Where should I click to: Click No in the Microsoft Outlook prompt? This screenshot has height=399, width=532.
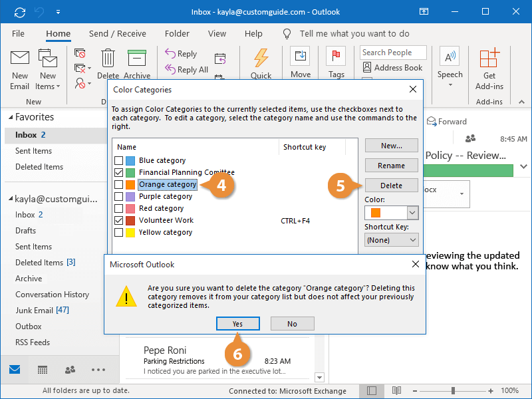[292, 324]
